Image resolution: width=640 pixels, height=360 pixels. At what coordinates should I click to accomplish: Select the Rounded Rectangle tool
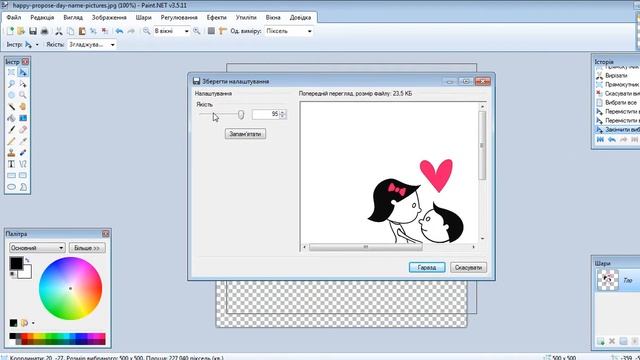(x=23, y=175)
